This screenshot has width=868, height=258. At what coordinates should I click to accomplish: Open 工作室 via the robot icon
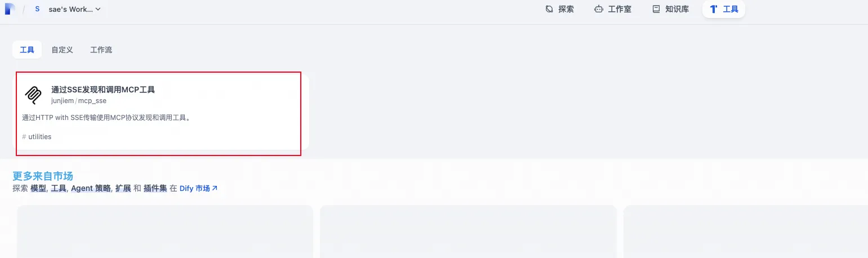click(x=599, y=9)
